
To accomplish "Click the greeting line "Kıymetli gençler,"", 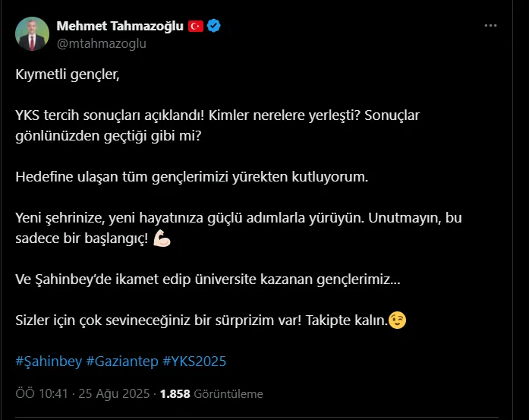I will (68, 75).
